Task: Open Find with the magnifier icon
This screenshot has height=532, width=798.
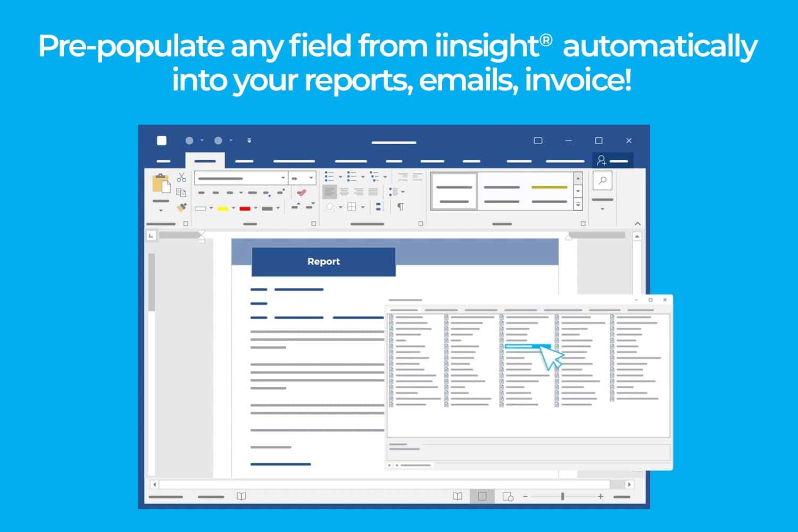Action: (603, 181)
